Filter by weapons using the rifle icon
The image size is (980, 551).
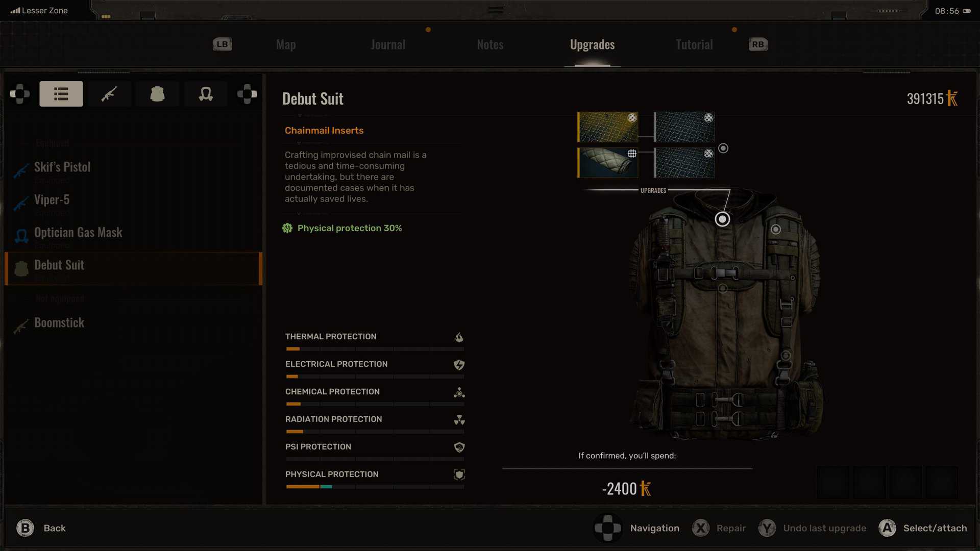click(109, 94)
